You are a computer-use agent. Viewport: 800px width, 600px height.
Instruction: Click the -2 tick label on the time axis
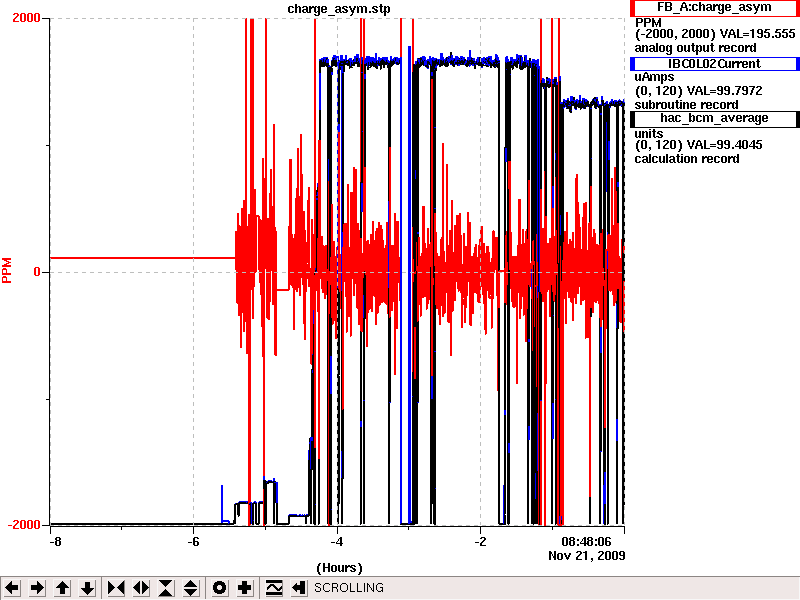480,541
